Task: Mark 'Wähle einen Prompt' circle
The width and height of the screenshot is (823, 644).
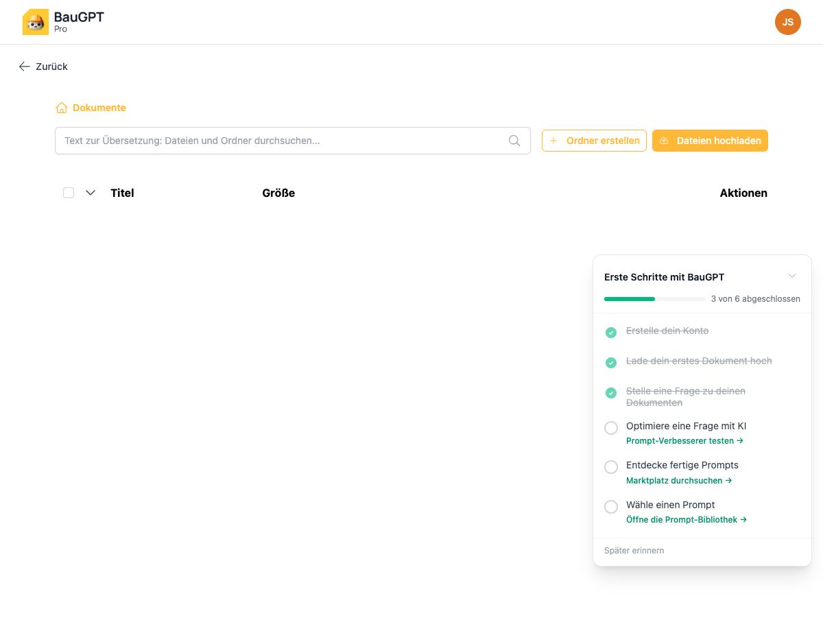Action: (x=611, y=507)
